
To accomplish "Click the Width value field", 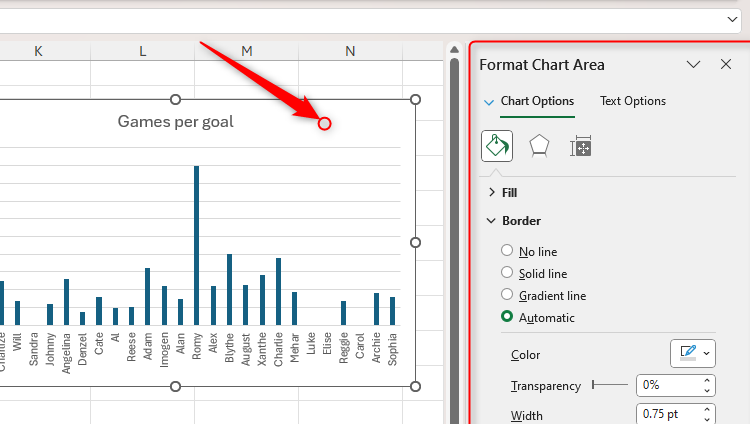I will (668, 414).
